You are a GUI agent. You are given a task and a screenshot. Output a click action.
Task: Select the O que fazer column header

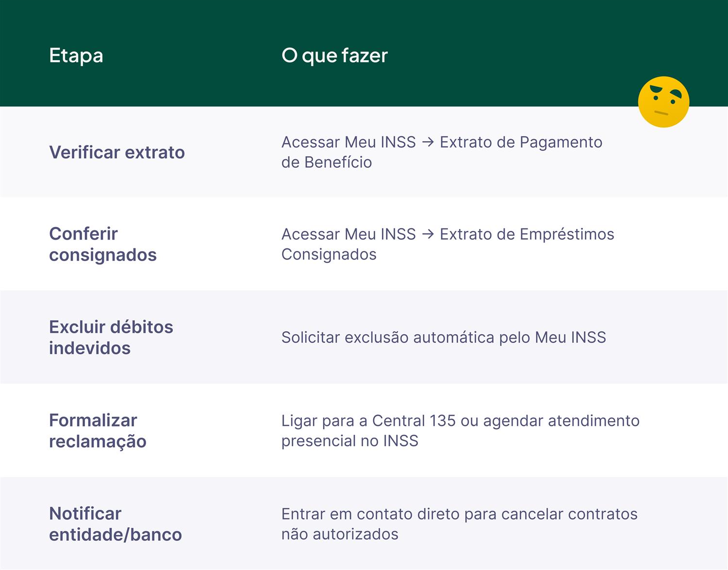(x=334, y=55)
